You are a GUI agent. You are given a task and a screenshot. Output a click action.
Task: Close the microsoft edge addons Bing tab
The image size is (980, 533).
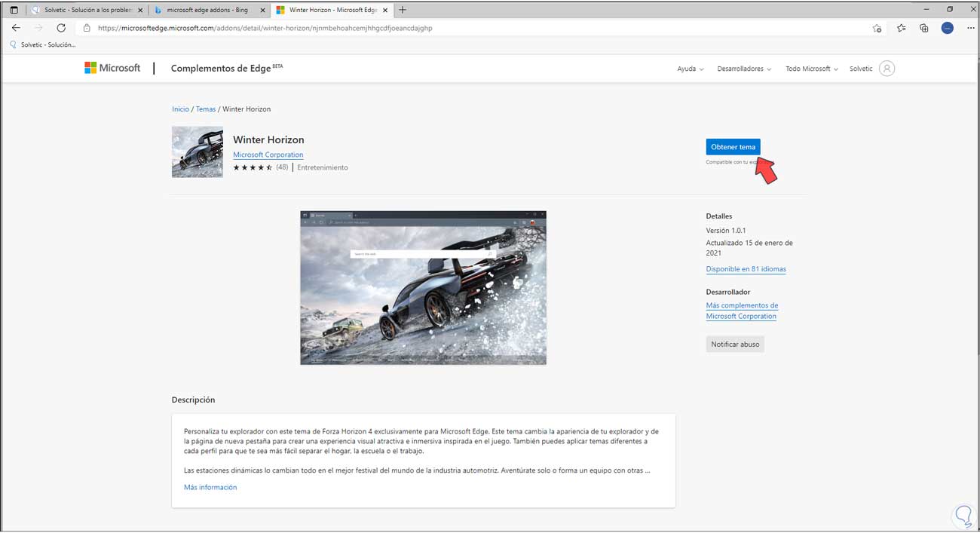(x=262, y=10)
